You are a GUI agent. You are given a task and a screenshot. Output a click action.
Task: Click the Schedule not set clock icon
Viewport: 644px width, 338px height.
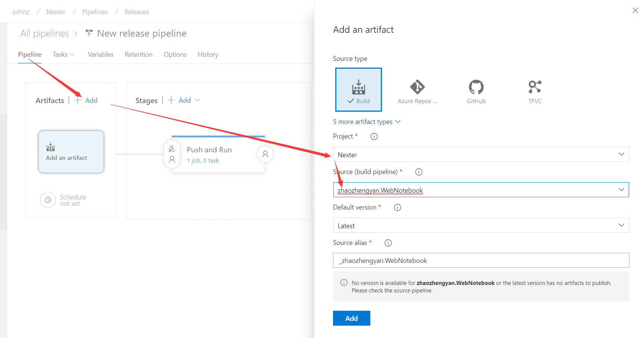[48, 200]
